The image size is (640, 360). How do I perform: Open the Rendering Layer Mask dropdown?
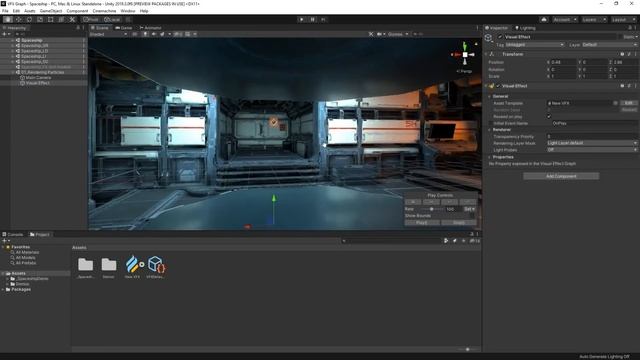(592, 143)
